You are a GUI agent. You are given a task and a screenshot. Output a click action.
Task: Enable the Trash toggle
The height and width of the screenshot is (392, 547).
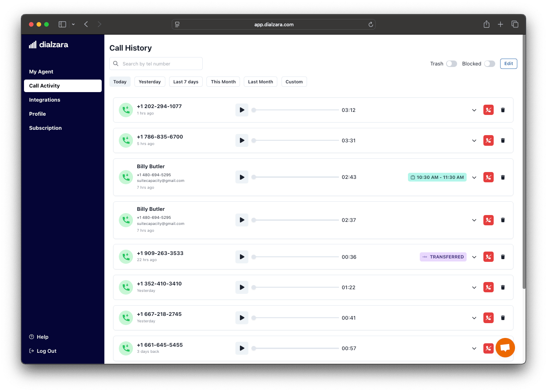[452, 64]
